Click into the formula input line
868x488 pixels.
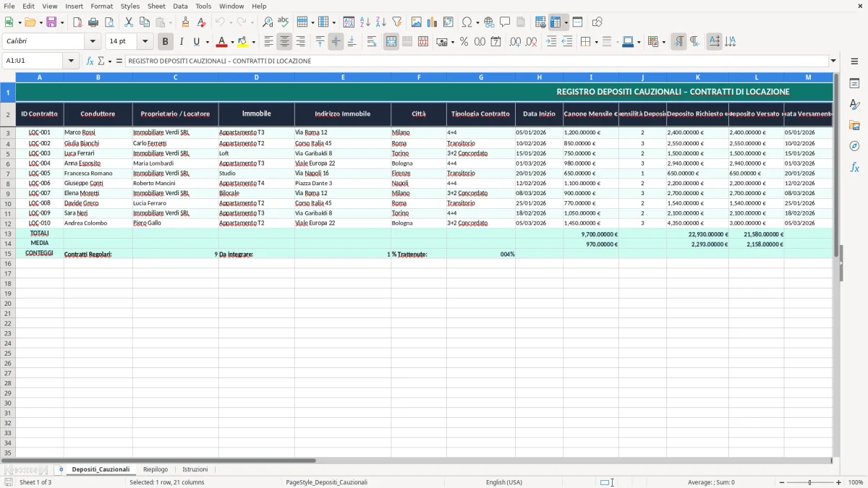tap(477, 61)
